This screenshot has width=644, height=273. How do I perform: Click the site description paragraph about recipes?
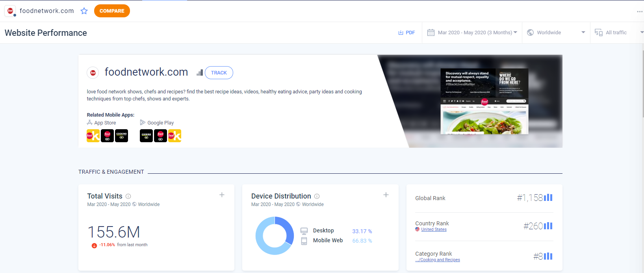225,95
